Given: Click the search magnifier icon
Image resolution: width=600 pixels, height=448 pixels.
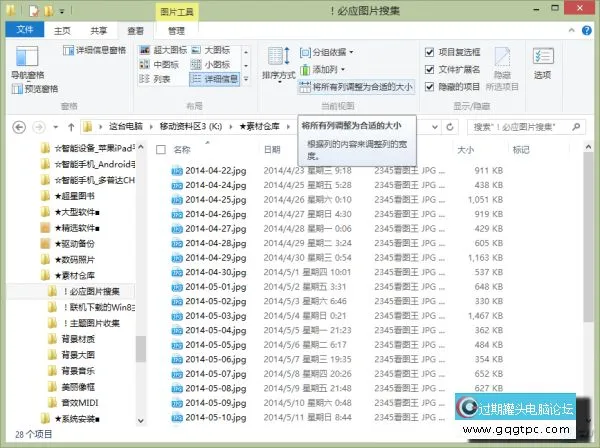Looking at the screenshot, I should coord(576,127).
